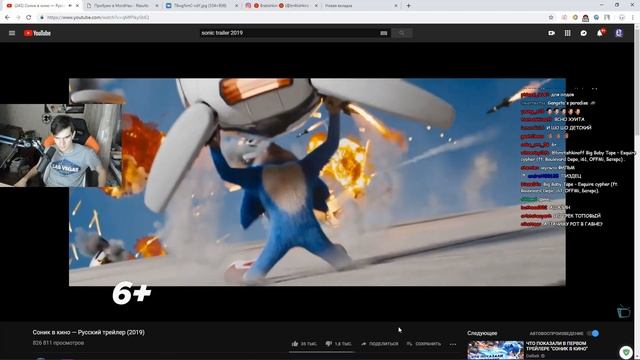Switch to the Modeus Results tab
This screenshot has width=640, height=360.
pyautogui.click(x=121, y=6)
